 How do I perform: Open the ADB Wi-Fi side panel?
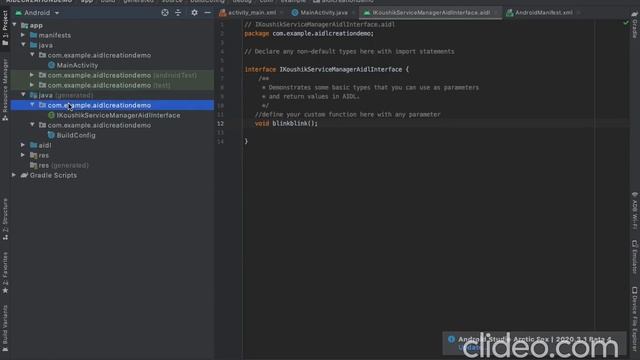(x=635, y=211)
